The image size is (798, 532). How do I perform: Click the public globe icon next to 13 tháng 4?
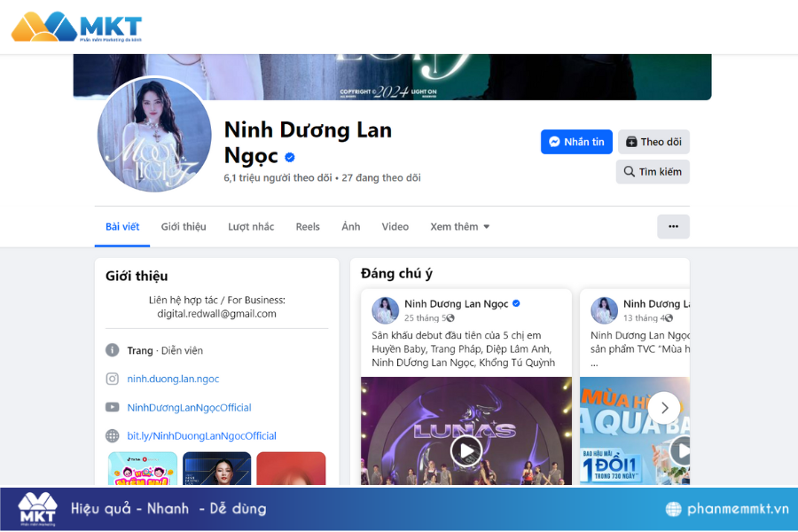click(669, 318)
